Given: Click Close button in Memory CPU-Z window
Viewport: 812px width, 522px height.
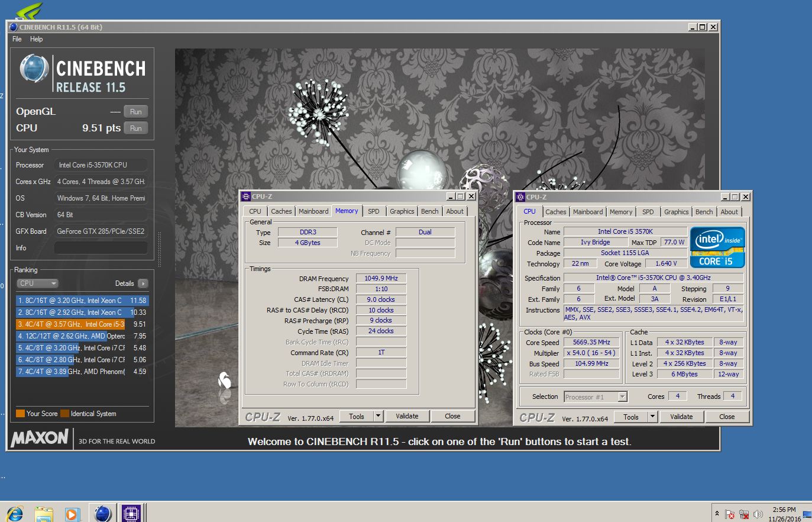Looking at the screenshot, I should [x=452, y=416].
